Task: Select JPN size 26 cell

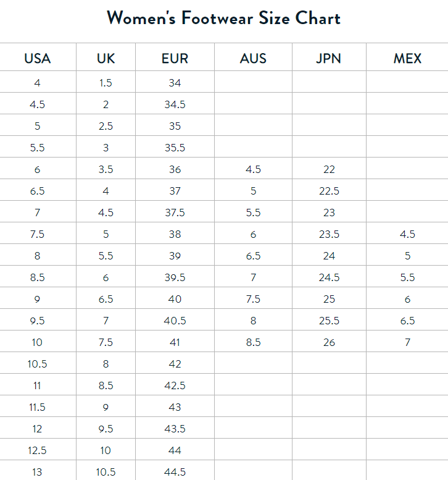Action: coord(329,342)
